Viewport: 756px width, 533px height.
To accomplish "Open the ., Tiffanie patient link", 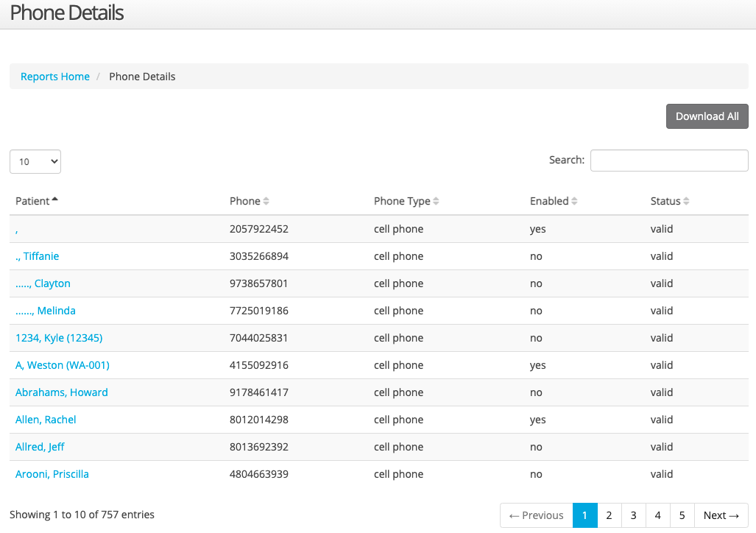I will [x=38, y=255].
